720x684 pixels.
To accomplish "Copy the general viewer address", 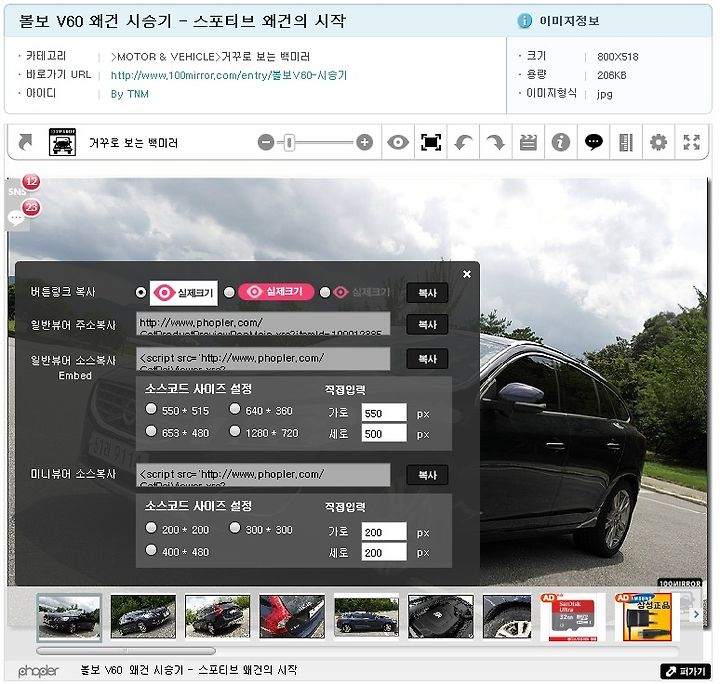I will pyautogui.click(x=428, y=324).
